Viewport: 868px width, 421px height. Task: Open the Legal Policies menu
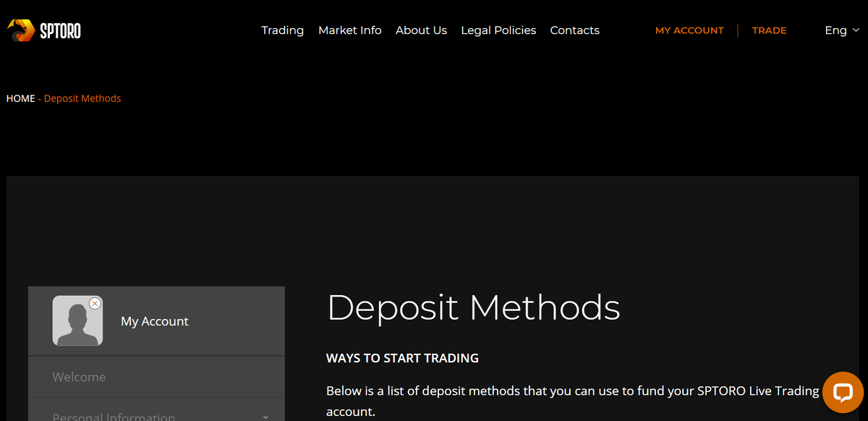click(x=498, y=30)
